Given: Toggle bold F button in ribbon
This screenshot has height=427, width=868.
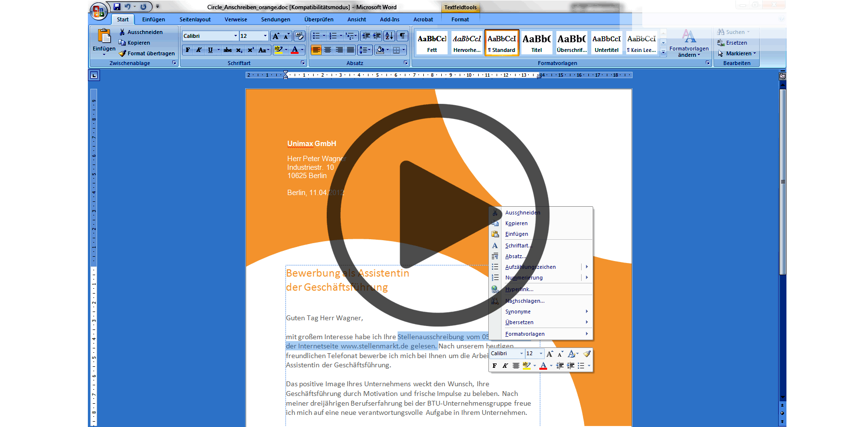Looking at the screenshot, I should 188,50.
